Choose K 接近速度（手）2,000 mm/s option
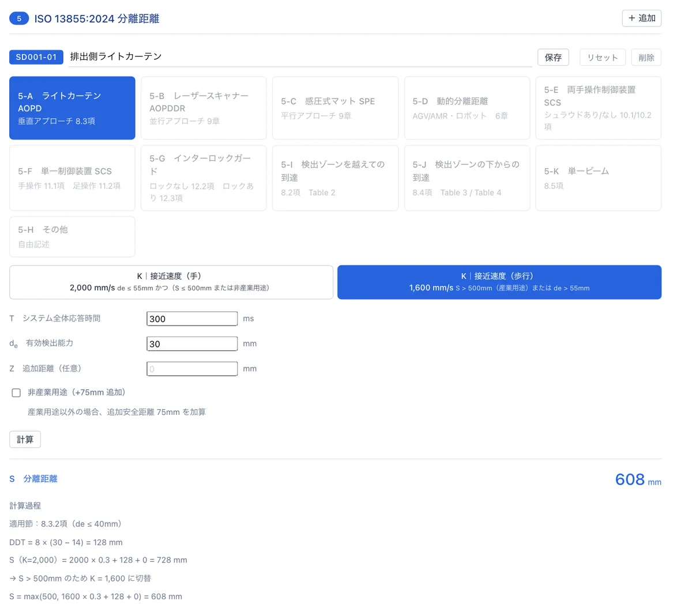The image size is (692, 616). (171, 282)
